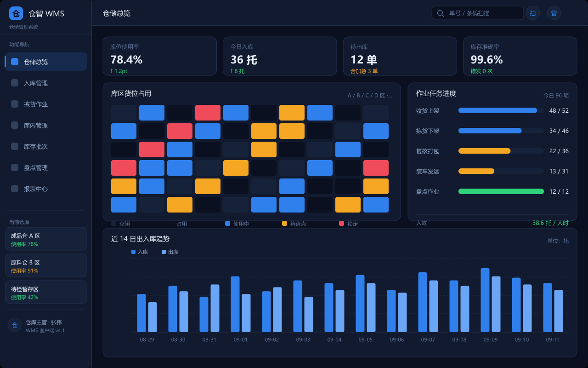
Task: Select the 待检暂存区 warehouse card
Action: pos(46,292)
